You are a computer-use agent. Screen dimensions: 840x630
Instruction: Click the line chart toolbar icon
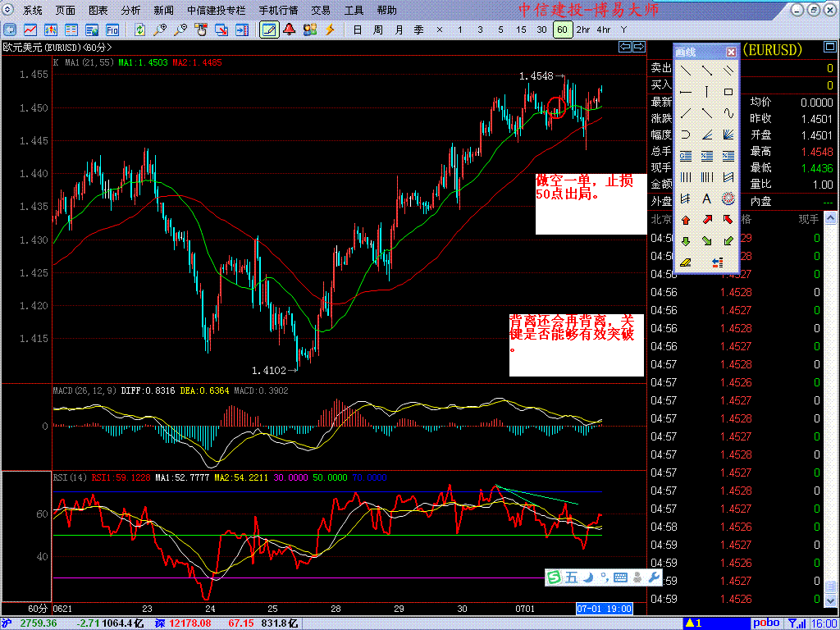[x=30, y=30]
